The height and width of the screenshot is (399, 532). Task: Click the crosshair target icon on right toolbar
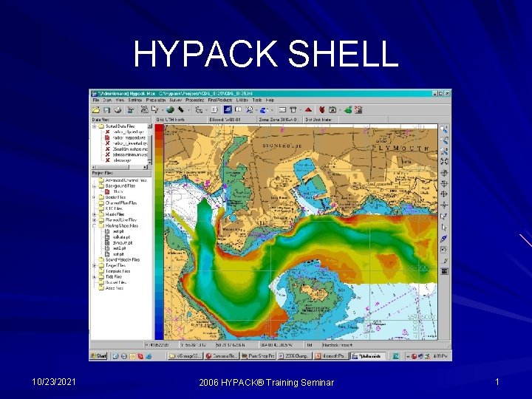444,194
